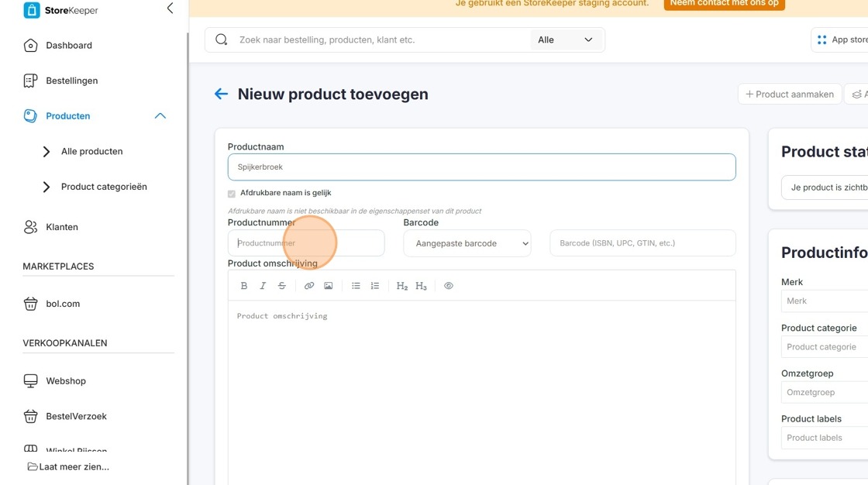This screenshot has width=868, height=485.
Task: Toggle strikethrough in description editor
Action: [x=282, y=286]
